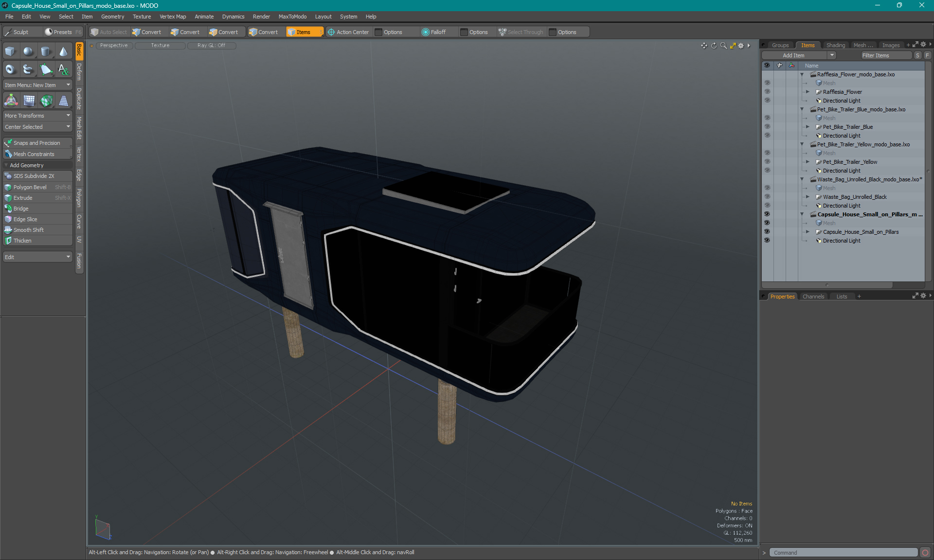Activate the green checkered Flex tool
This screenshot has height=560, width=934.
coord(46,101)
